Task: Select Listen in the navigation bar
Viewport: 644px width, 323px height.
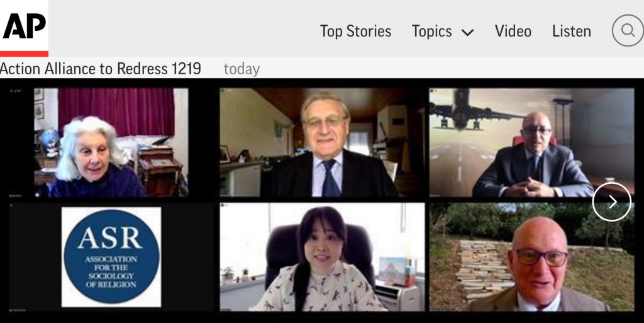Action: click(571, 31)
